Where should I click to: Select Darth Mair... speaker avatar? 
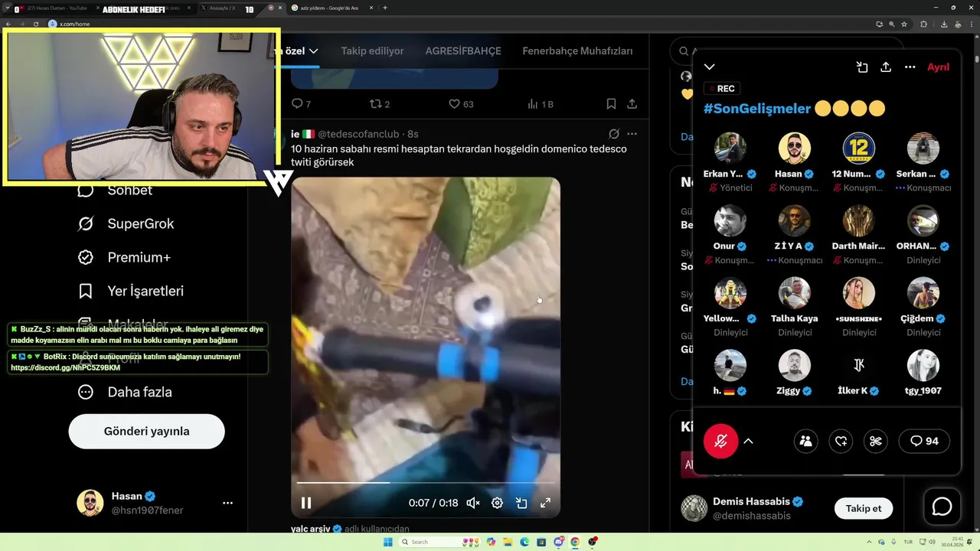[x=859, y=221]
